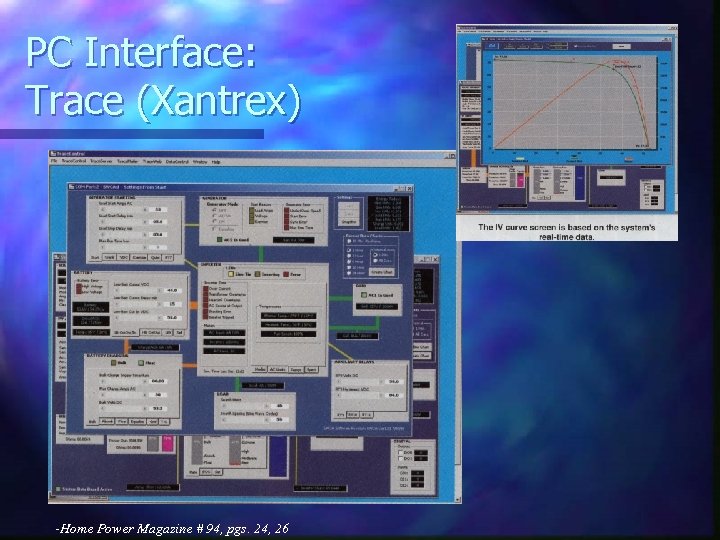
Task: Select the RY11 tab in Auxiliary Relays
Action: (366, 415)
